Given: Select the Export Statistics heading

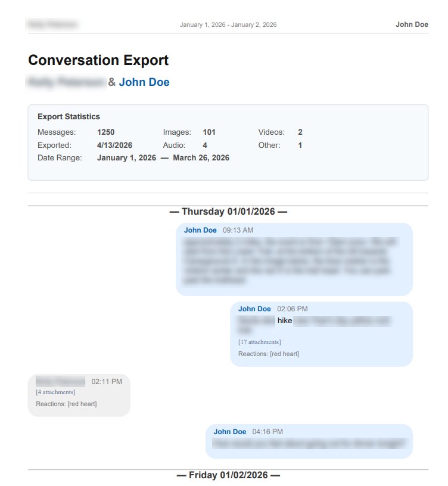Looking at the screenshot, I should [69, 117].
